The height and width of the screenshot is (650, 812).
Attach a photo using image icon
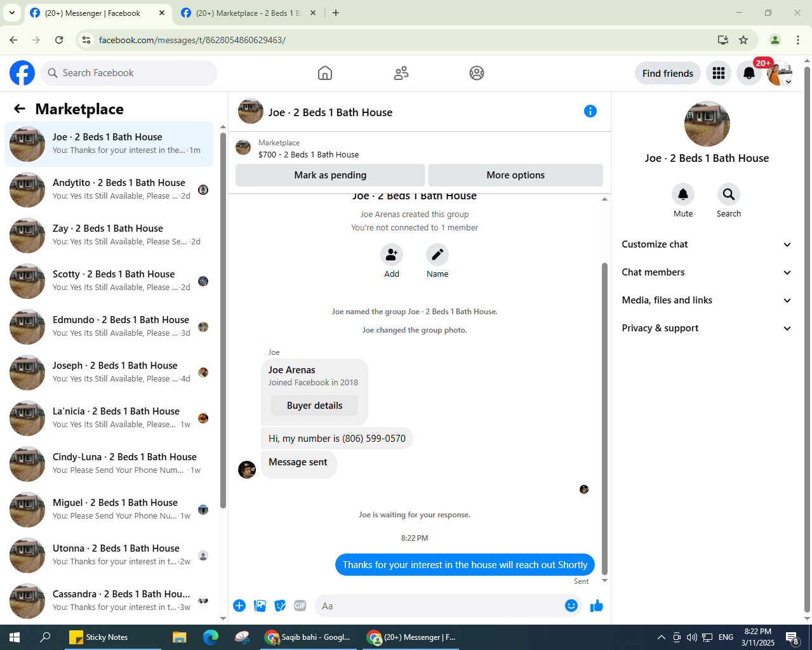(x=260, y=606)
